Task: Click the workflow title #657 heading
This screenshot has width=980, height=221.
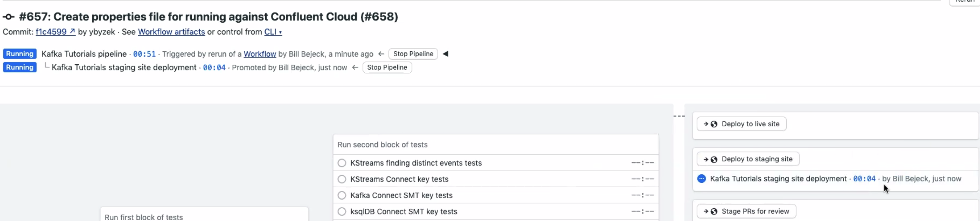Action: coord(209,16)
